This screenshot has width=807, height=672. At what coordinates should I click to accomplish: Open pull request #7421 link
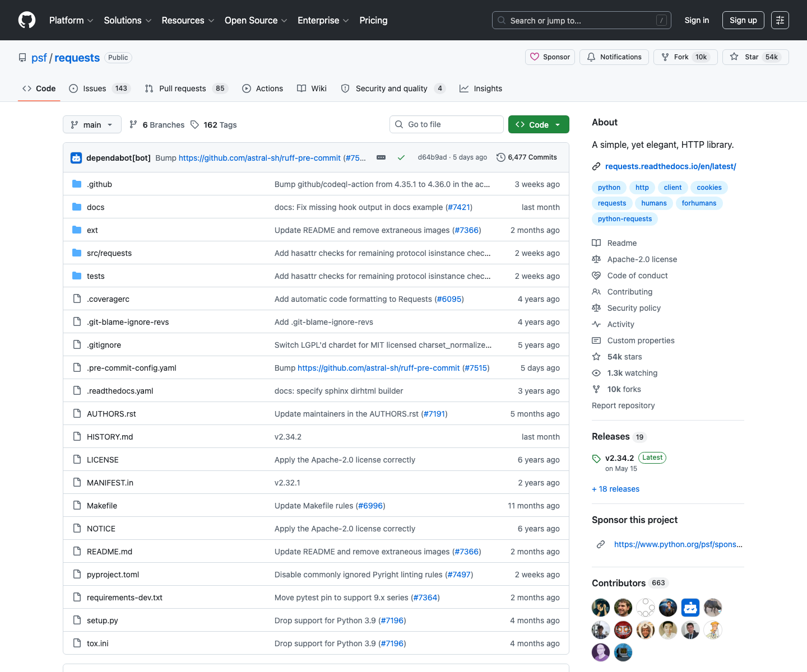click(x=459, y=207)
